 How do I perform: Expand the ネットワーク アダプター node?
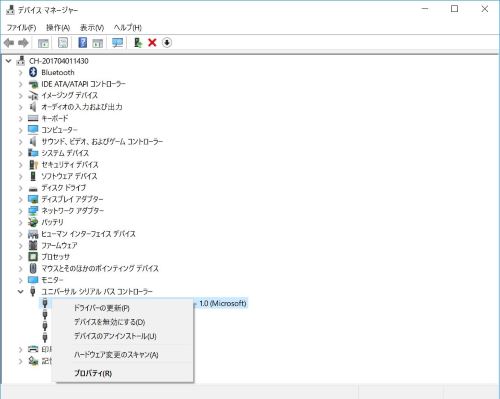(20, 211)
